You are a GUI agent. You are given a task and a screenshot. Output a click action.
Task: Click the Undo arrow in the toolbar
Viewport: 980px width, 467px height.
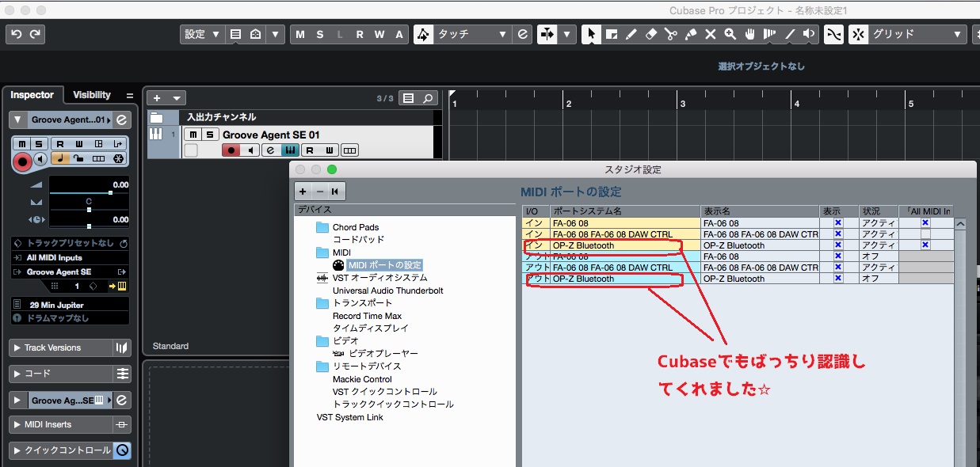click(16, 34)
